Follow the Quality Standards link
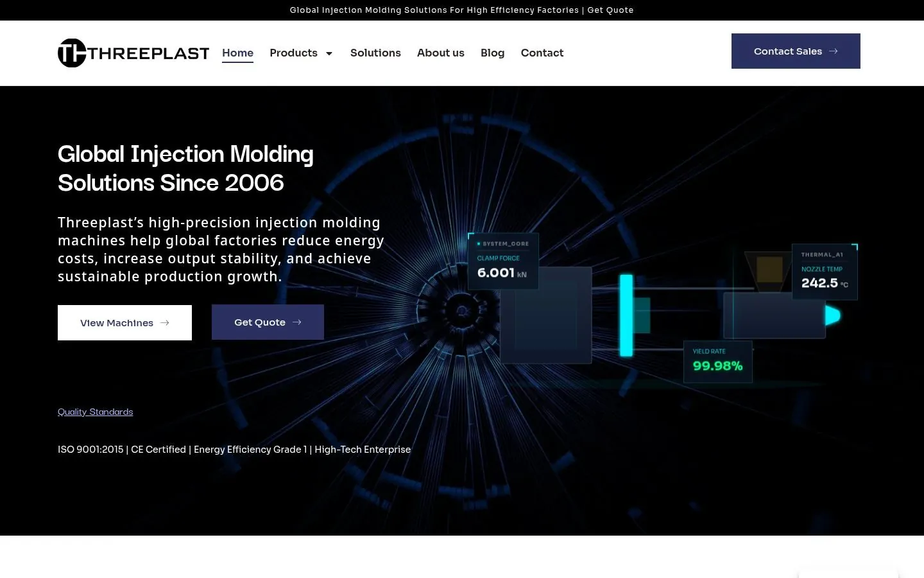The width and height of the screenshot is (924, 578). (x=96, y=412)
